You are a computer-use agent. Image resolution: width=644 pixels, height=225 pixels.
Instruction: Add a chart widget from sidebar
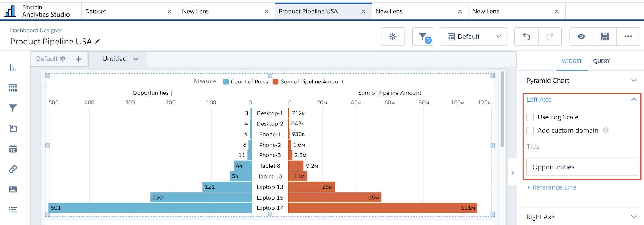tap(13, 68)
